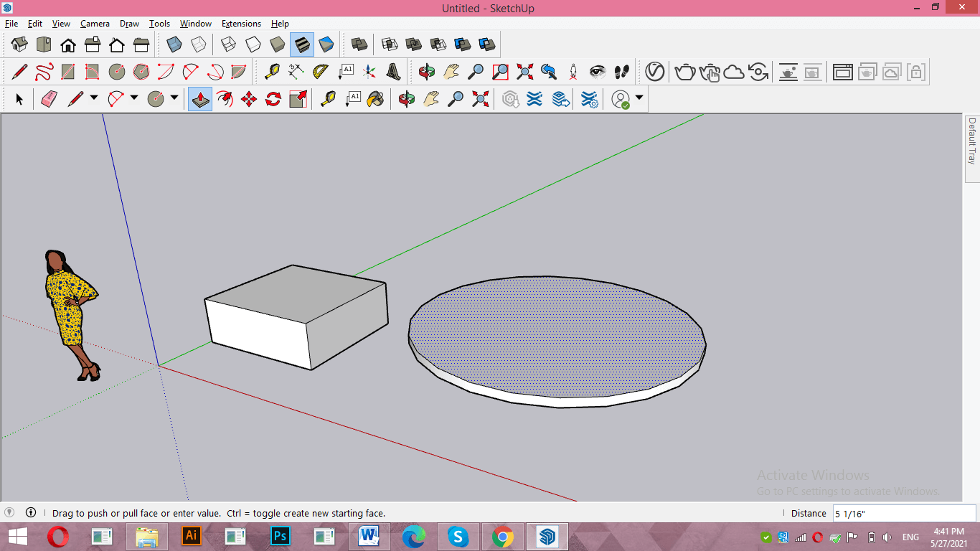
Task: Click the Freehand drawing tool
Action: pos(44,72)
